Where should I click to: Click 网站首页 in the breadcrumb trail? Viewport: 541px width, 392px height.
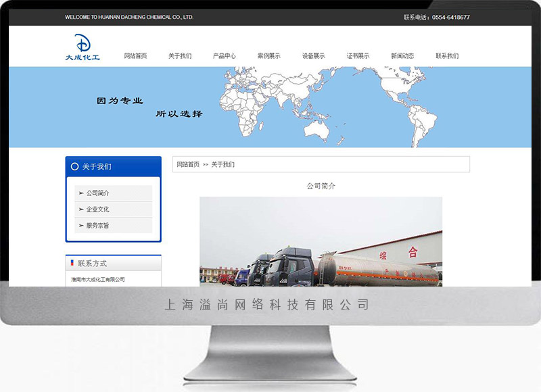coord(188,164)
